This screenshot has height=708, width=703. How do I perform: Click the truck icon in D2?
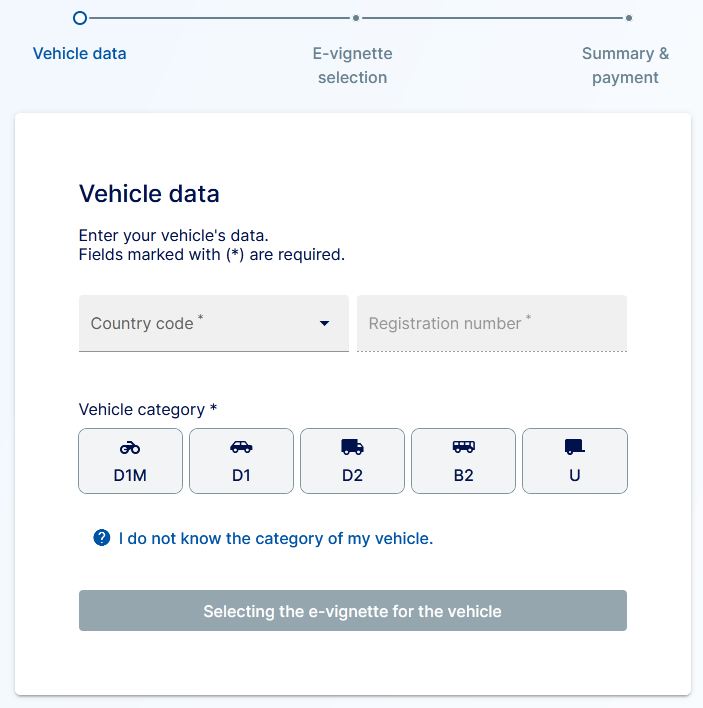coord(352,447)
